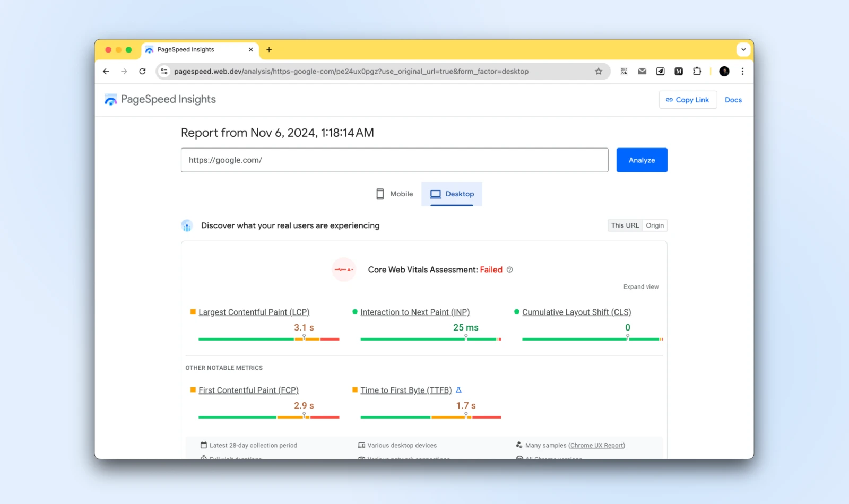This screenshot has width=849, height=504.
Task: Click the PageSpeed Insights logo
Action: (x=160, y=99)
